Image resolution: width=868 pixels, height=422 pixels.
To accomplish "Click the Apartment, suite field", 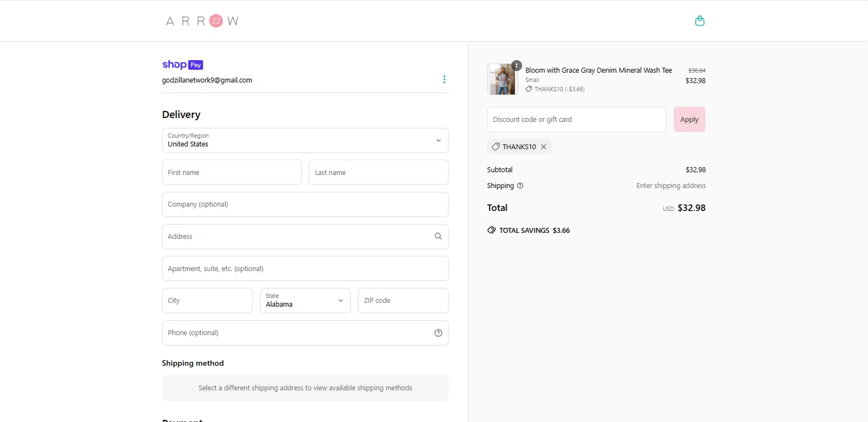I will (x=305, y=269).
